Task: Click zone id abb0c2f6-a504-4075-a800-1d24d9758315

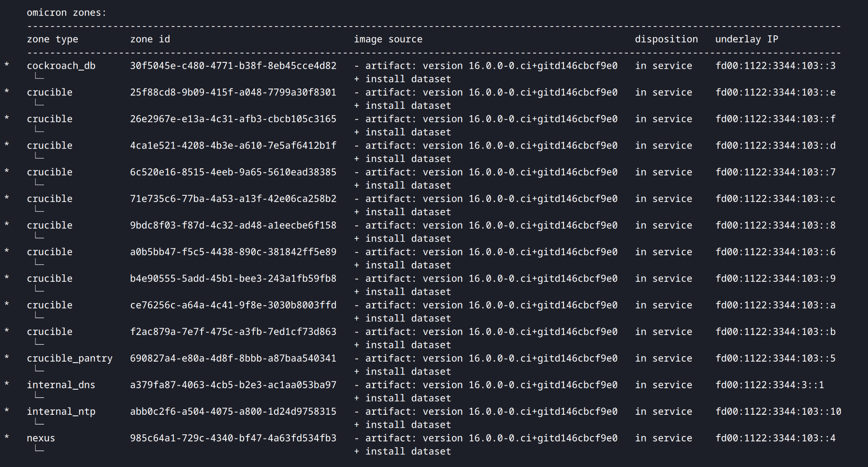Action: pyautogui.click(x=233, y=411)
